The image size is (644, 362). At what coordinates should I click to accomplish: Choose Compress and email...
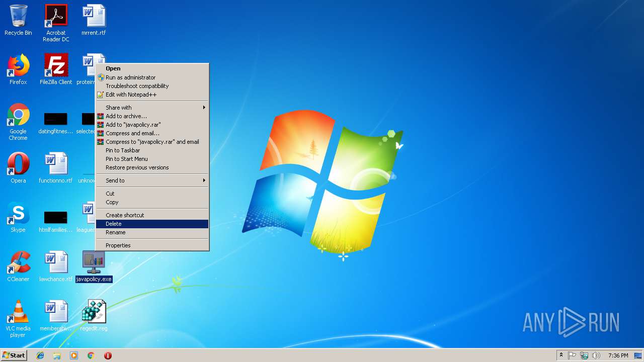tap(152, 133)
